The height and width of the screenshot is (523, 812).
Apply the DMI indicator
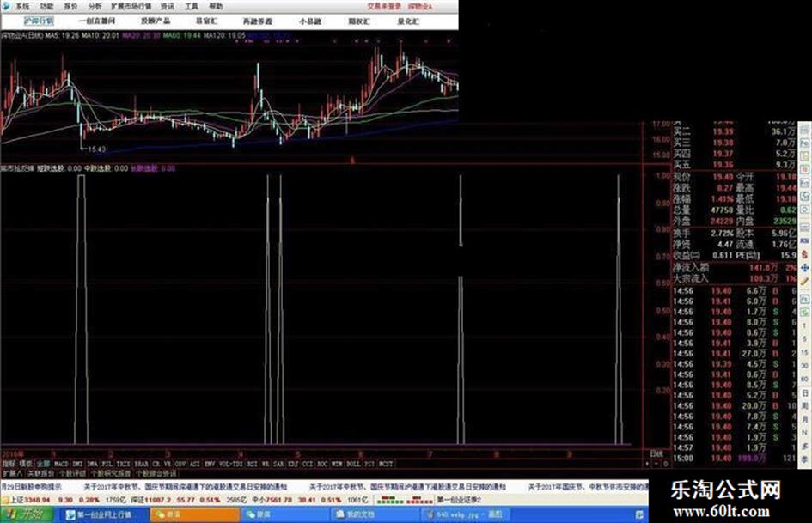click(x=77, y=464)
